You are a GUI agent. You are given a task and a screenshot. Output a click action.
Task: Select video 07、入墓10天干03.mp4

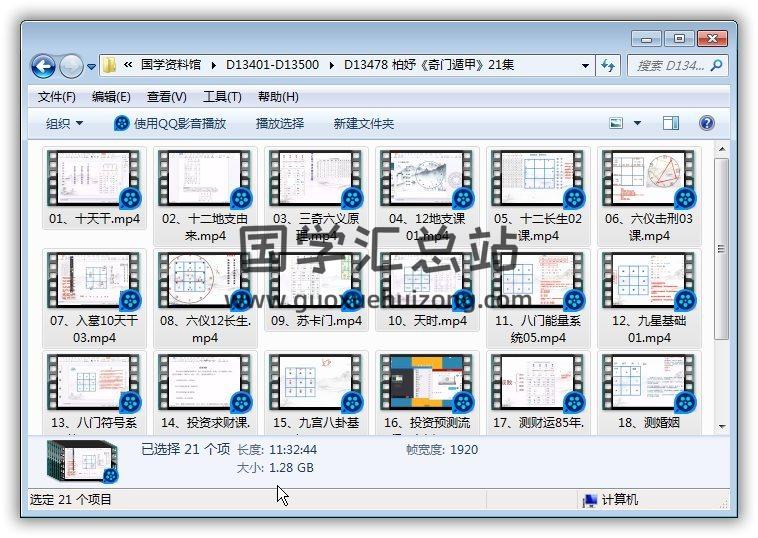pos(94,298)
